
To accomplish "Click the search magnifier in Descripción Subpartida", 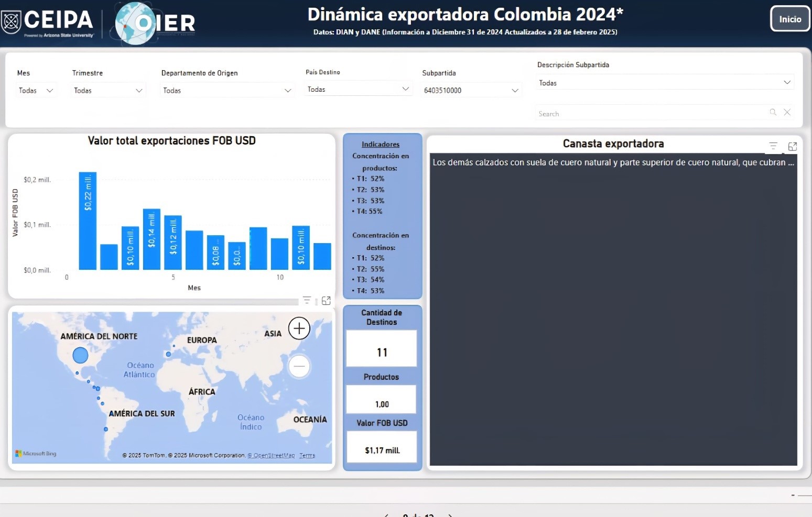I will coord(773,112).
